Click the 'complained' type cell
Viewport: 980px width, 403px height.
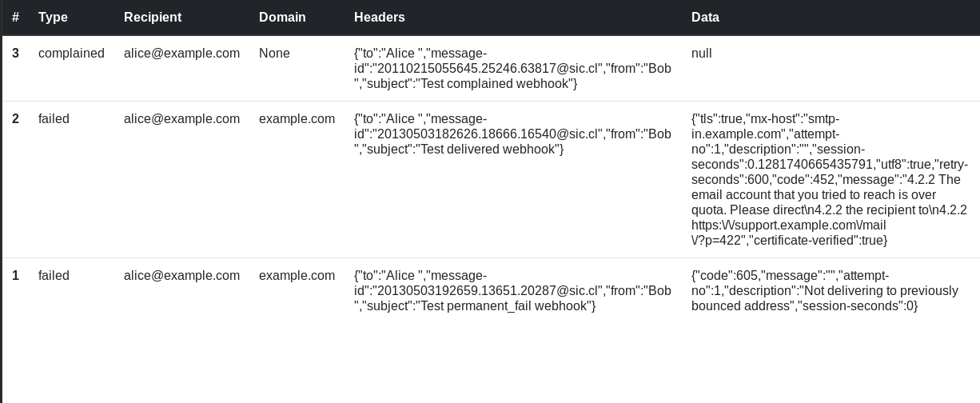[71, 54]
